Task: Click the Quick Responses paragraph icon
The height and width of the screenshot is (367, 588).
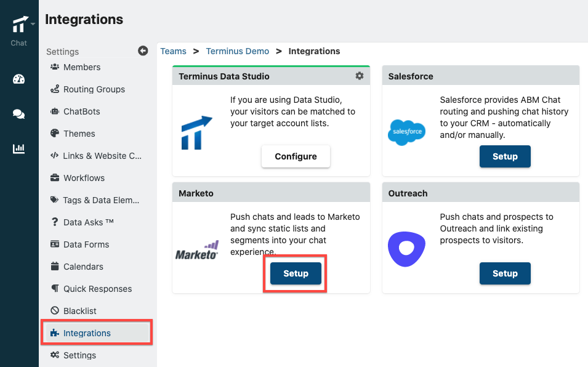Action: [x=55, y=288]
